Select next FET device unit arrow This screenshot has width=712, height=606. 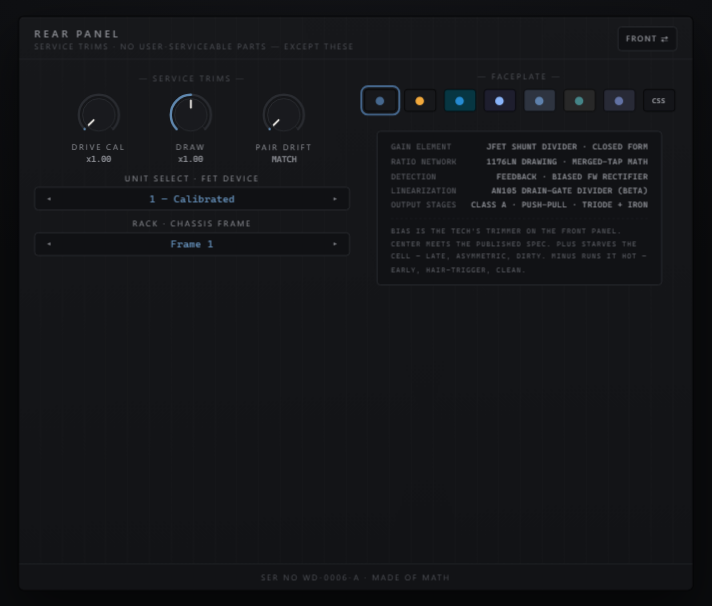335,199
